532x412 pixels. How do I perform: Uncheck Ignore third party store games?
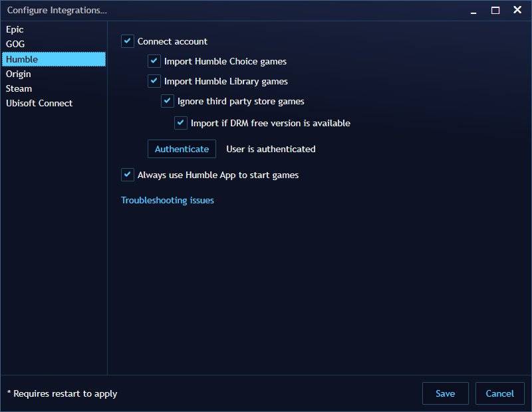coord(166,101)
